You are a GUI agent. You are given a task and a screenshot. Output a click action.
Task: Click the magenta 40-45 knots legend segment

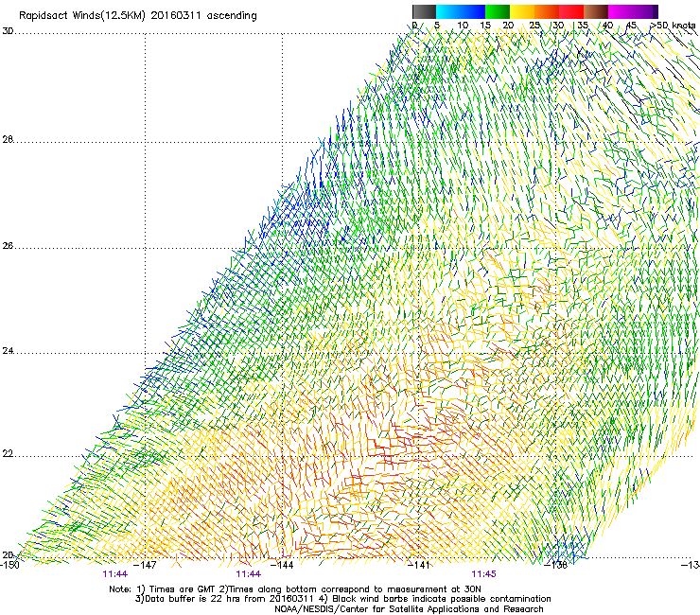click(621, 11)
